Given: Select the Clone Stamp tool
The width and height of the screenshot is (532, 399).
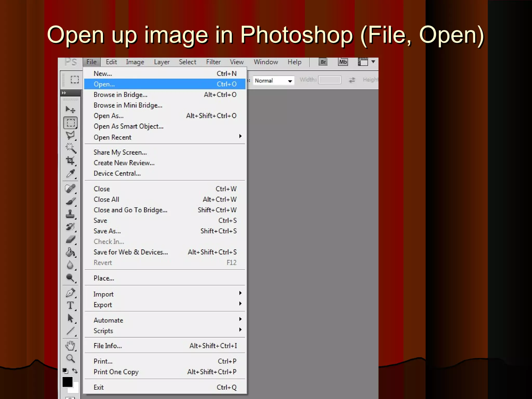Looking at the screenshot, I should click(x=70, y=214).
